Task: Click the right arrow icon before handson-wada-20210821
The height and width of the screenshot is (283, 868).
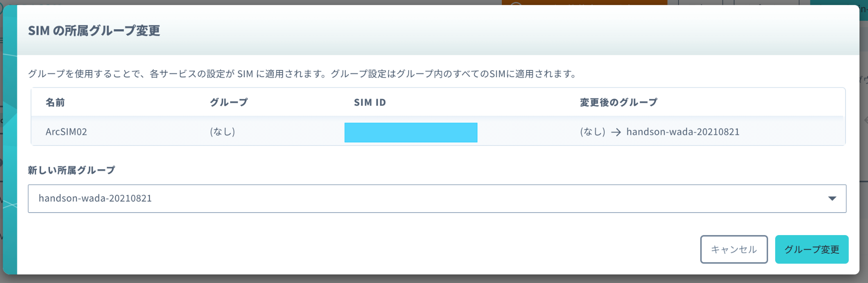Action: click(616, 132)
